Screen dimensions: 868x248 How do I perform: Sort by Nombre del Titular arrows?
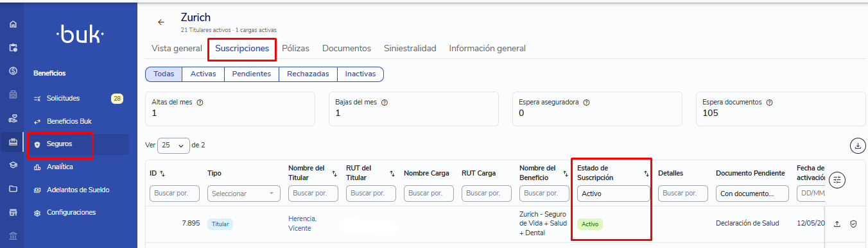(334, 174)
